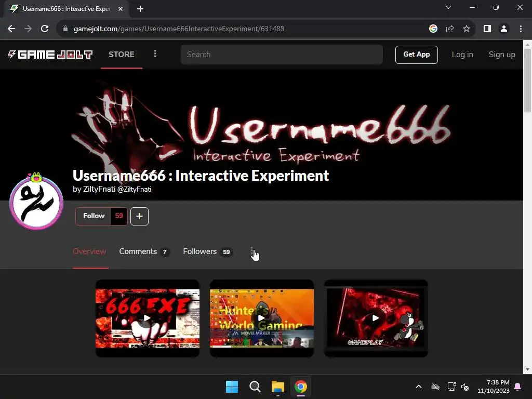Select the Overview tab
The height and width of the screenshot is (399, 532).
tap(89, 251)
